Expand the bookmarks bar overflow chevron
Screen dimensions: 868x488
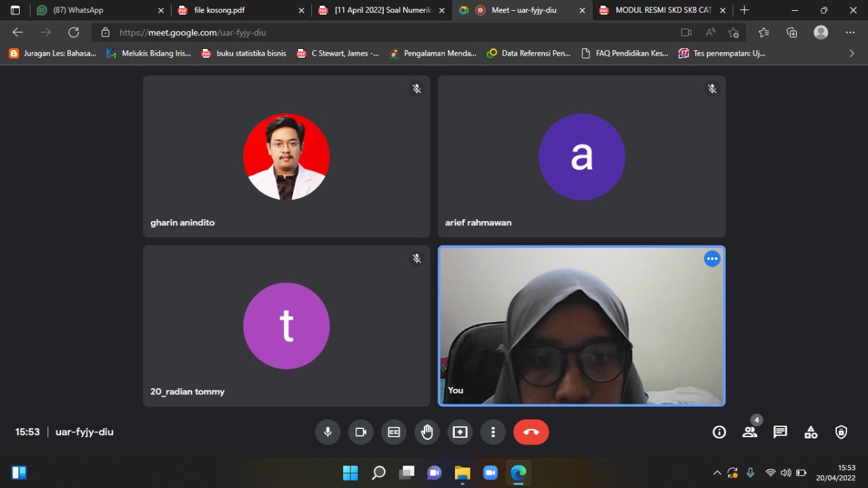(x=852, y=53)
